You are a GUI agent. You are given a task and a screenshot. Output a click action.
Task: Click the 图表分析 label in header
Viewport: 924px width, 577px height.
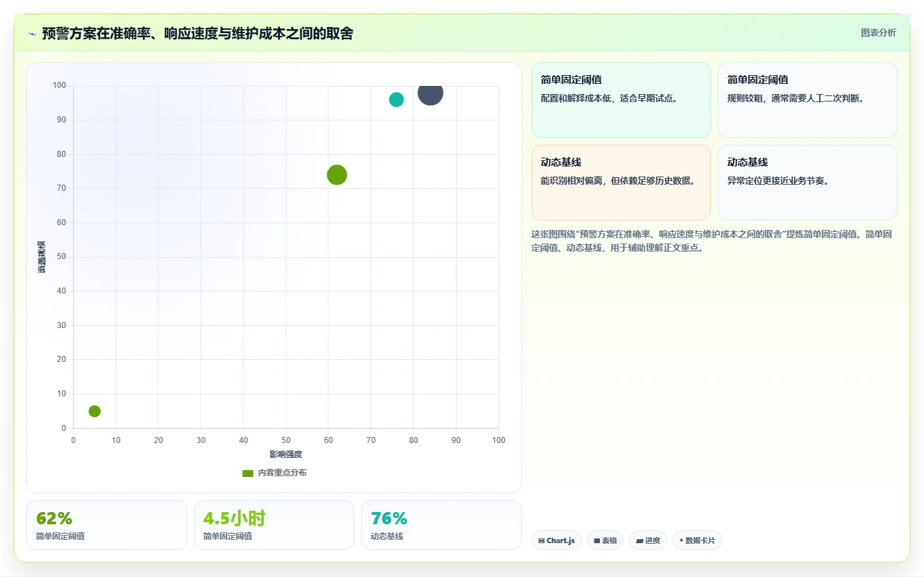click(878, 33)
